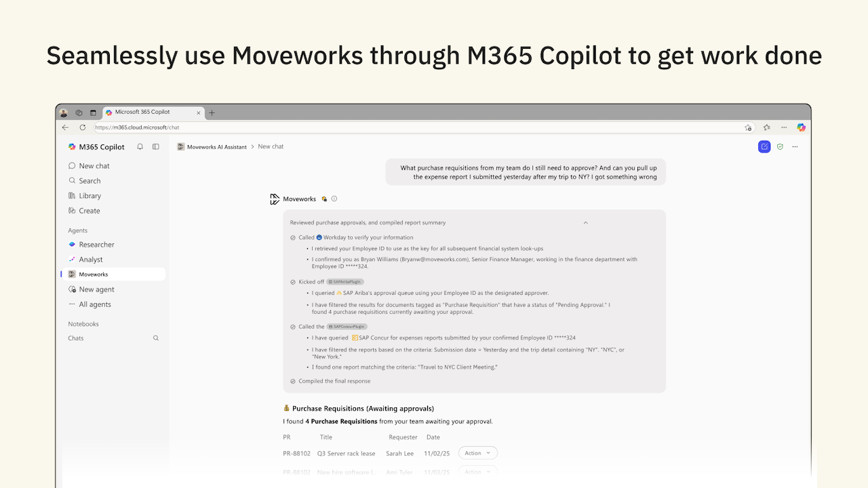Click the PR-88102 cell in Q3 Server row
This screenshot has width=868, height=488.
[297, 453]
